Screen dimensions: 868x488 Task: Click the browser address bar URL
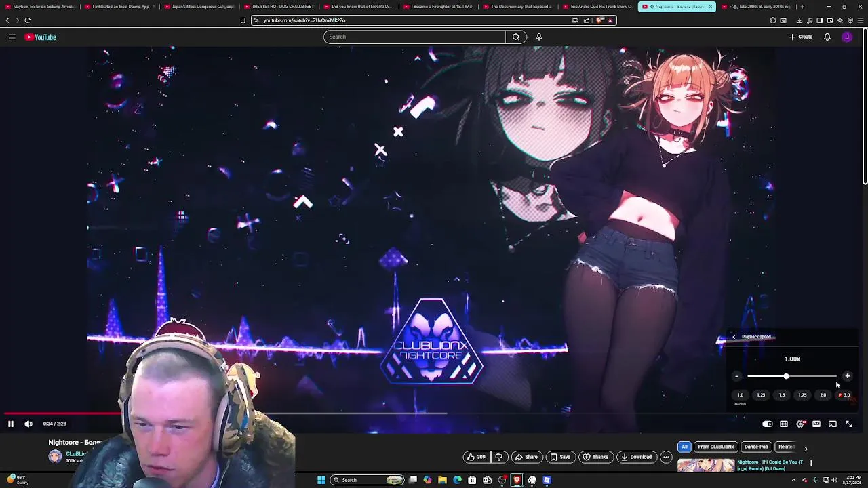[304, 20]
